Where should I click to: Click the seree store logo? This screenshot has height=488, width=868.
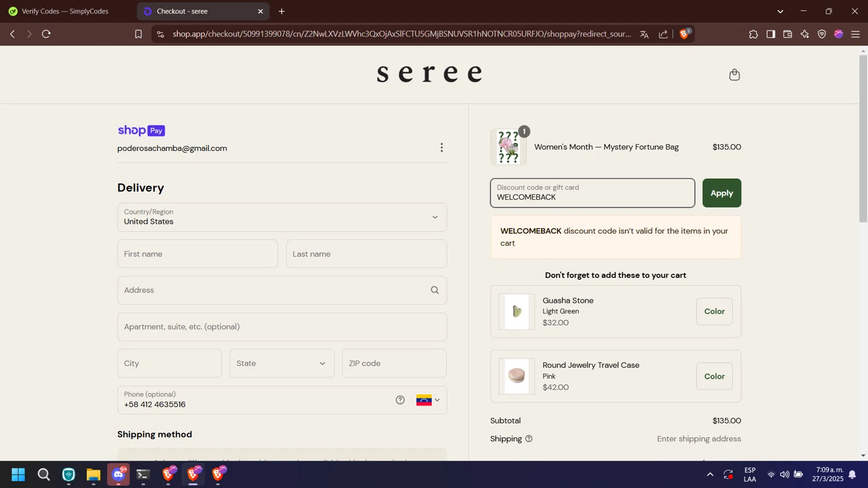pyautogui.click(x=429, y=74)
